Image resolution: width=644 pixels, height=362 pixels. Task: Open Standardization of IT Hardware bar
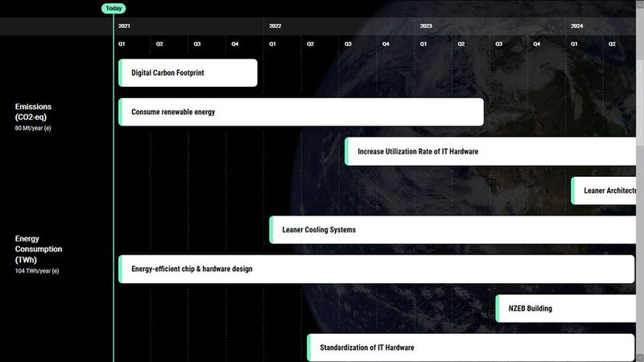(x=471, y=348)
